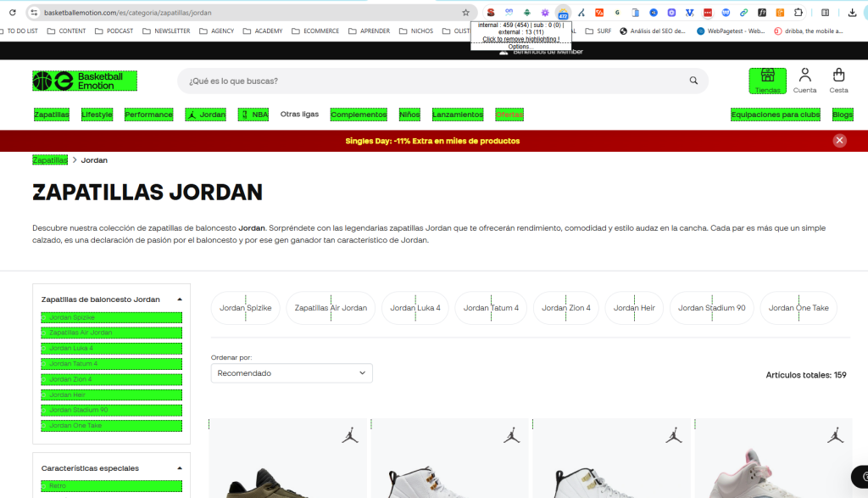868x498 pixels.
Task: Open the browser downloads icon
Action: (x=852, y=13)
